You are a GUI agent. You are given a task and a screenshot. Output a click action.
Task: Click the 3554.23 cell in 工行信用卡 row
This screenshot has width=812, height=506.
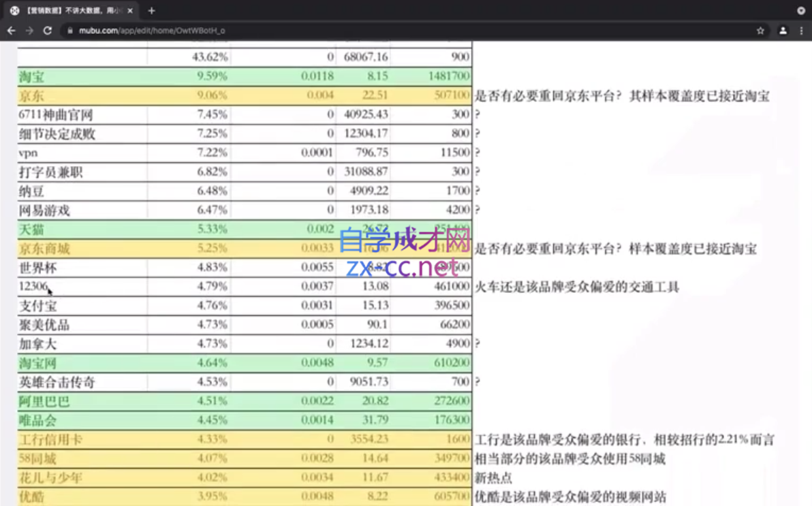point(363,440)
